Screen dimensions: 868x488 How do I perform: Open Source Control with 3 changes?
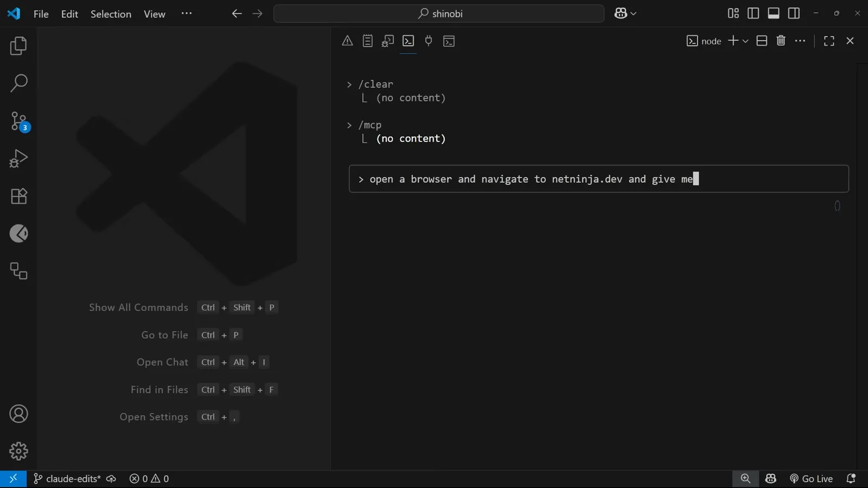18,121
